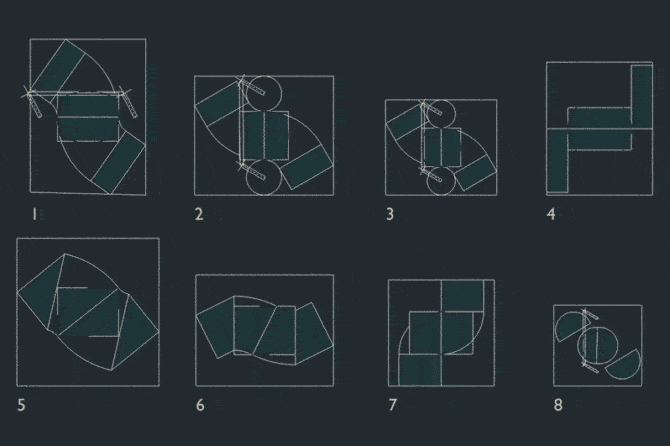670x446 pixels.
Task: Select the number 4 label
Action: coord(551,214)
